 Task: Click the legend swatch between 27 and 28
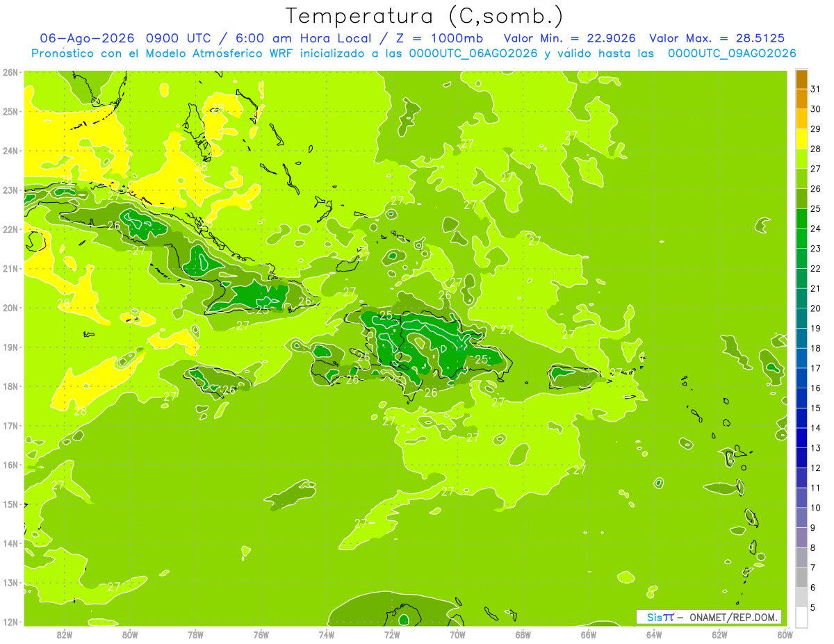click(x=801, y=159)
